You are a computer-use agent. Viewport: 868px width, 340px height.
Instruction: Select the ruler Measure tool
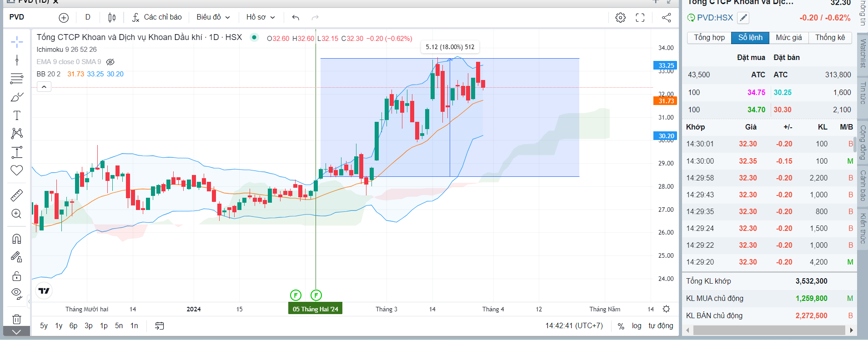[17, 195]
